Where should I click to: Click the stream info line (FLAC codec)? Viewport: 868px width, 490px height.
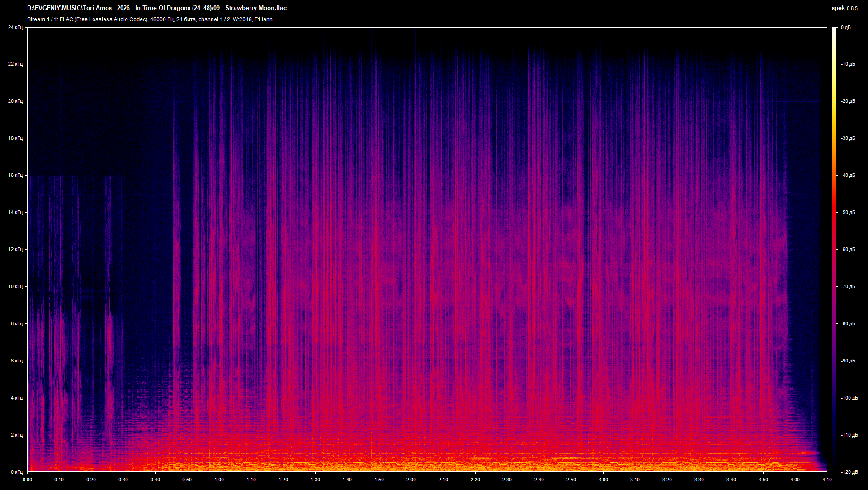150,19
